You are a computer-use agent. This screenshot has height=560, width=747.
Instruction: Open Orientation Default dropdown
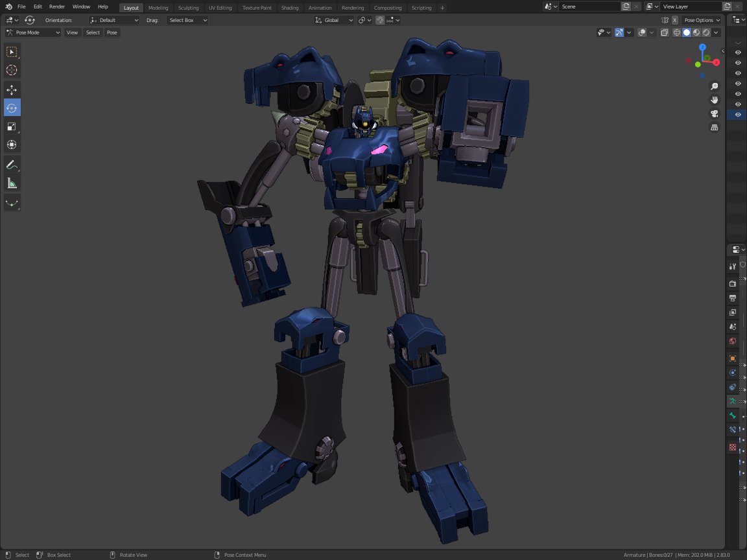[x=114, y=20]
